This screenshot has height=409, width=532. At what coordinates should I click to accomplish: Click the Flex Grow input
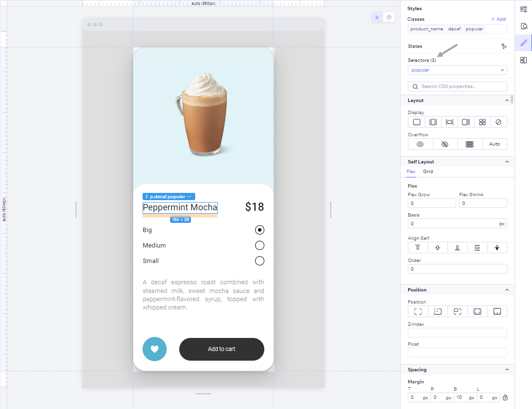431,204
